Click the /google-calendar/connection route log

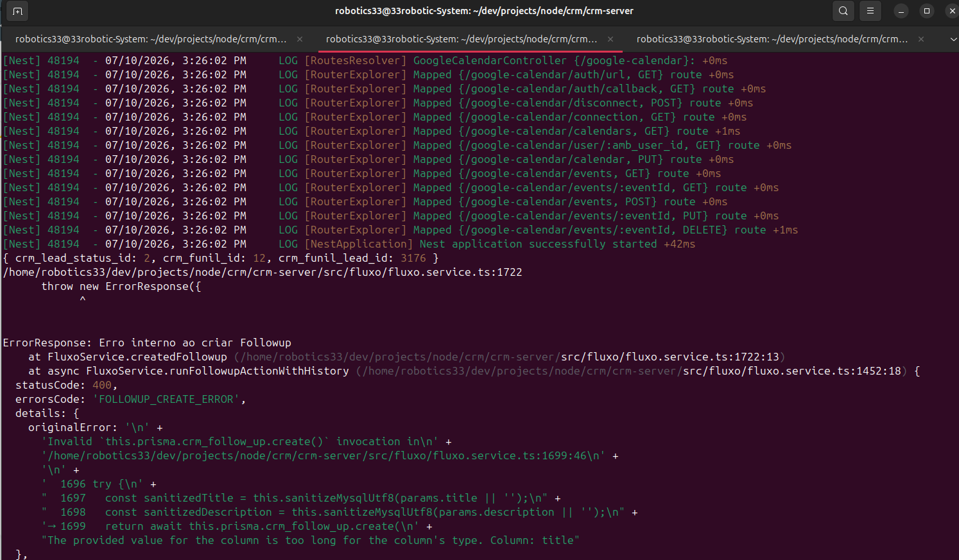click(x=375, y=117)
